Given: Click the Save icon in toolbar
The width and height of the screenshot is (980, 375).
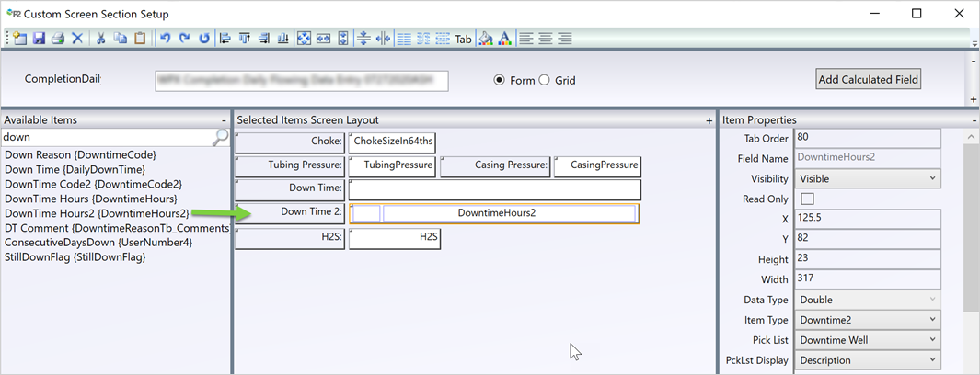Looking at the screenshot, I should (x=39, y=39).
